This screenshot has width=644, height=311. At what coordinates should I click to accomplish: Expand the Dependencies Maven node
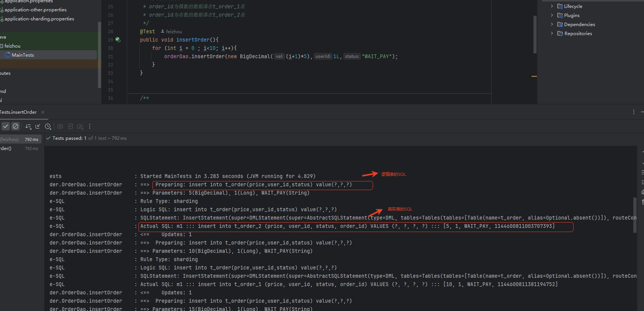(552, 24)
